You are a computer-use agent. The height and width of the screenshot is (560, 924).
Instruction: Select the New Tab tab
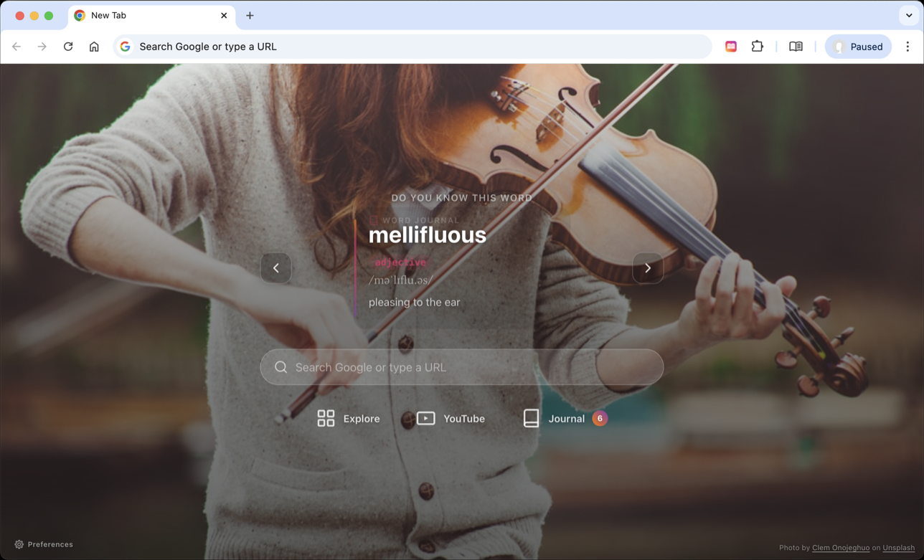(143, 15)
